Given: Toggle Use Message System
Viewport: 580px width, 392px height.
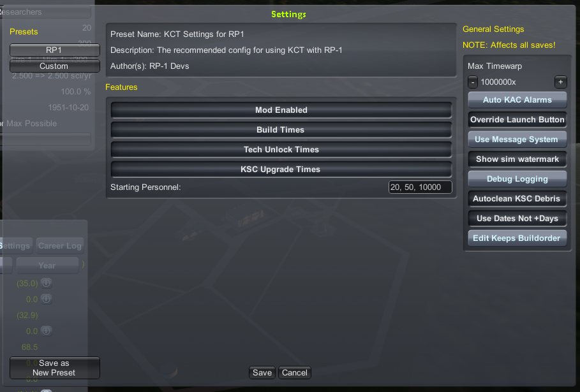Looking at the screenshot, I should tap(517, 140).
